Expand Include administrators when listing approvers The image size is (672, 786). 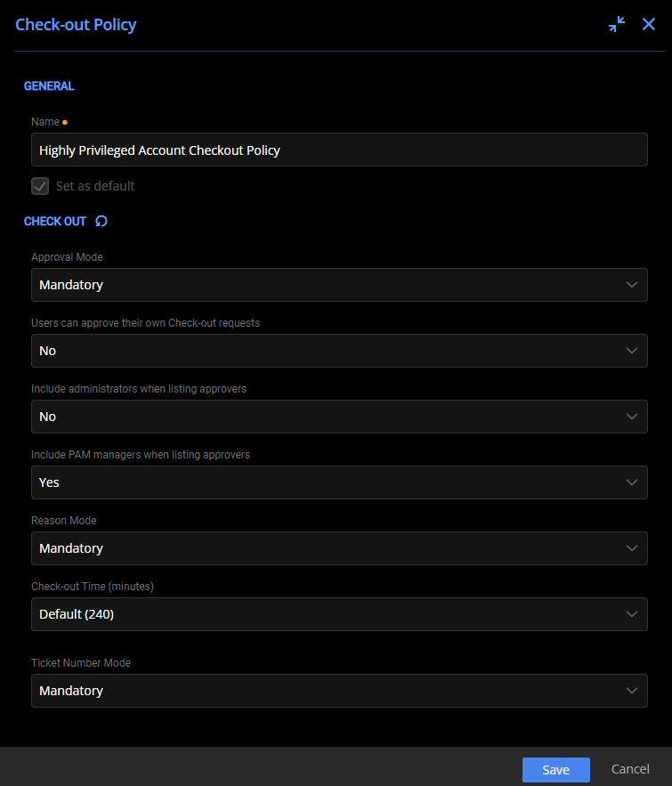pyautogui.click(x=338, y=417)
